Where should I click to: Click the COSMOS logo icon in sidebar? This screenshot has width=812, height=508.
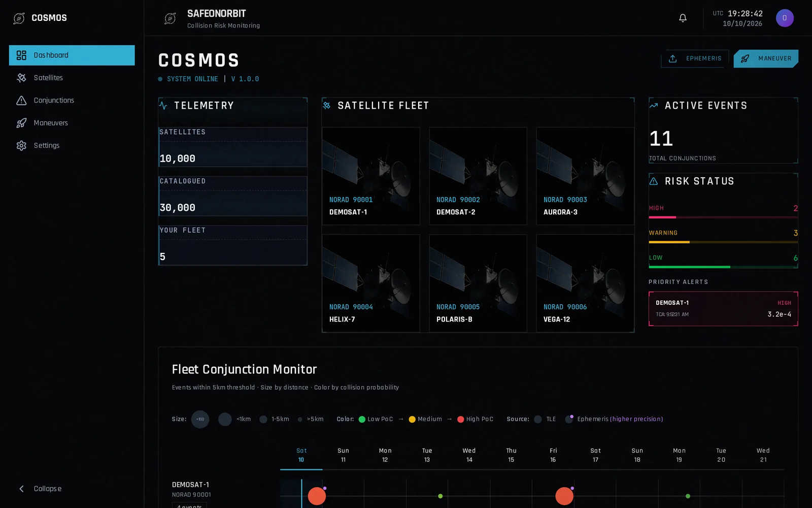[19, 18]
